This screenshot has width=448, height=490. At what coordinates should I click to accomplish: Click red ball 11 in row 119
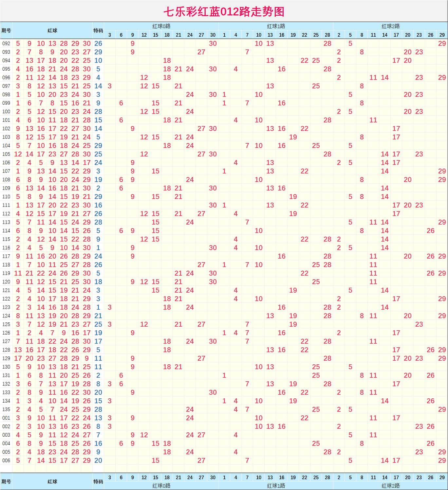[18, 273]
